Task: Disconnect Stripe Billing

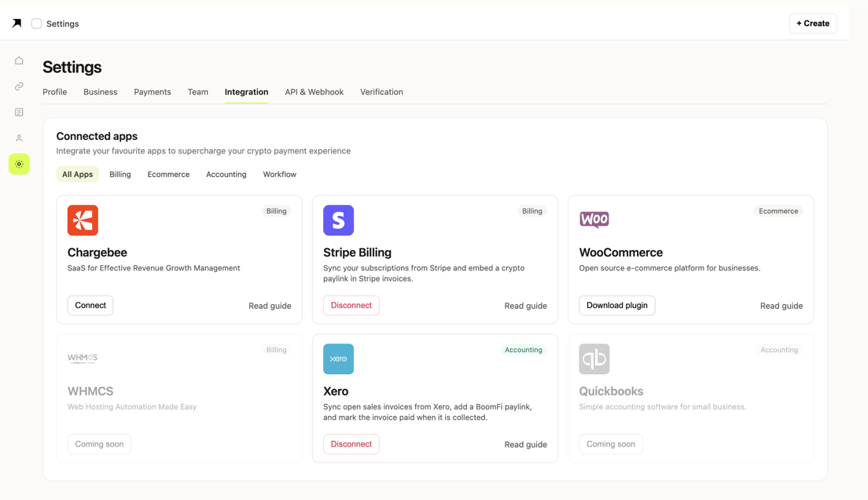Action: [351, 305]
